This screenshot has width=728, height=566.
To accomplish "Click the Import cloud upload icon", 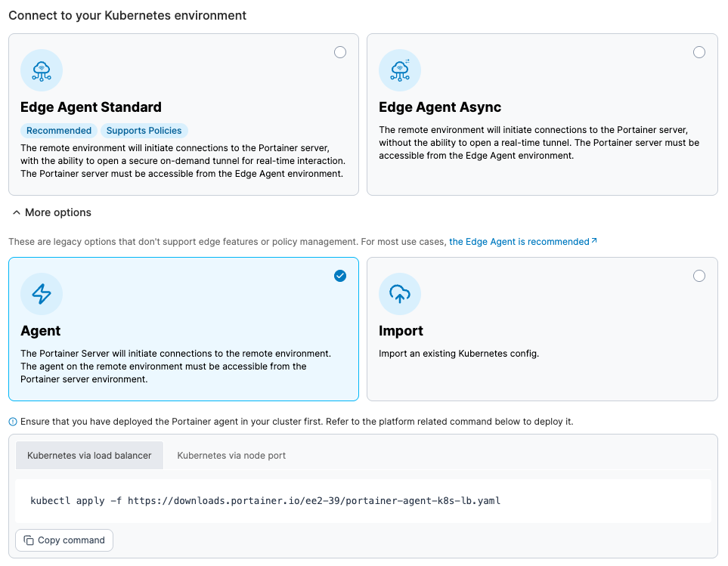I will (x=400, y=294).
